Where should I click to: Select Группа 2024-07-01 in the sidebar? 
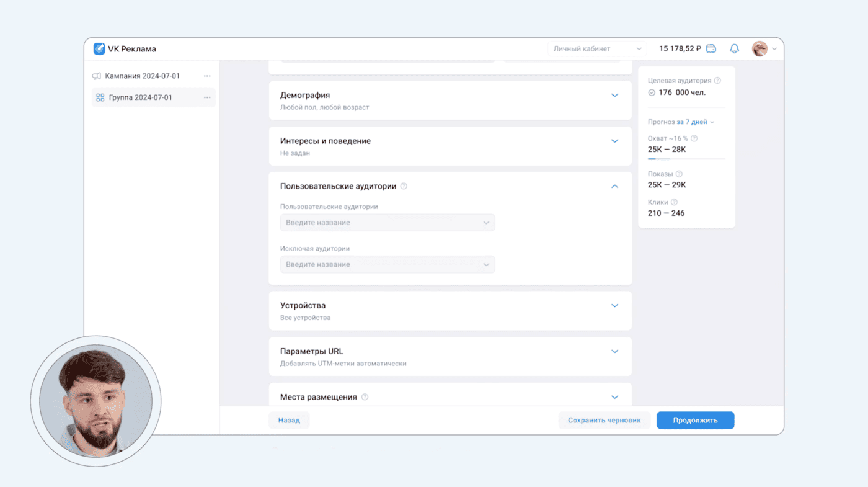[x=153, y=97]
